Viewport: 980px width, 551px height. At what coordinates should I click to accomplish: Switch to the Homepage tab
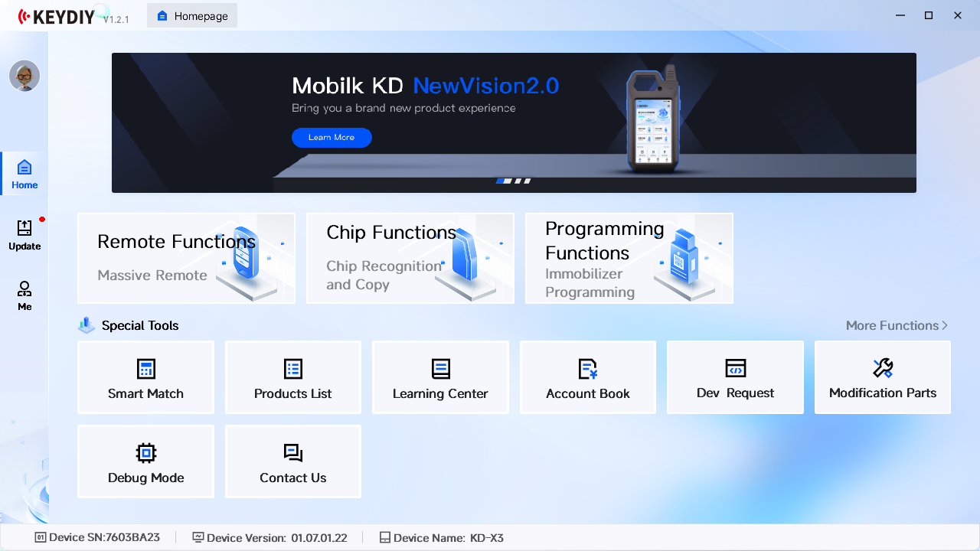(x=191, y=15)
